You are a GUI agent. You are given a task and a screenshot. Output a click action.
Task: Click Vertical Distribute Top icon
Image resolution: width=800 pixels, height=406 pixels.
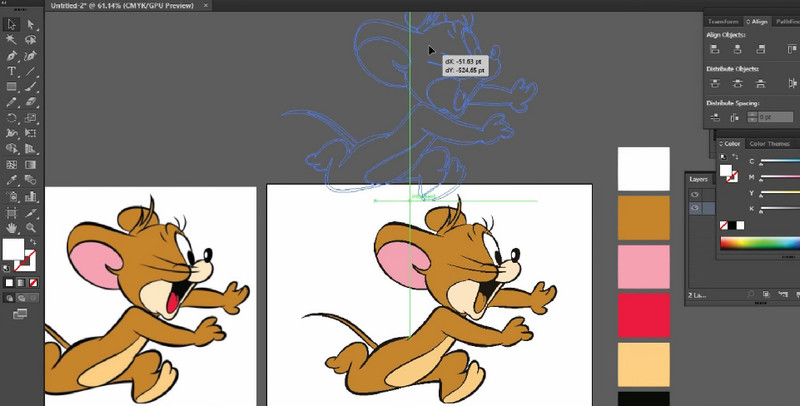pos(715,82)
